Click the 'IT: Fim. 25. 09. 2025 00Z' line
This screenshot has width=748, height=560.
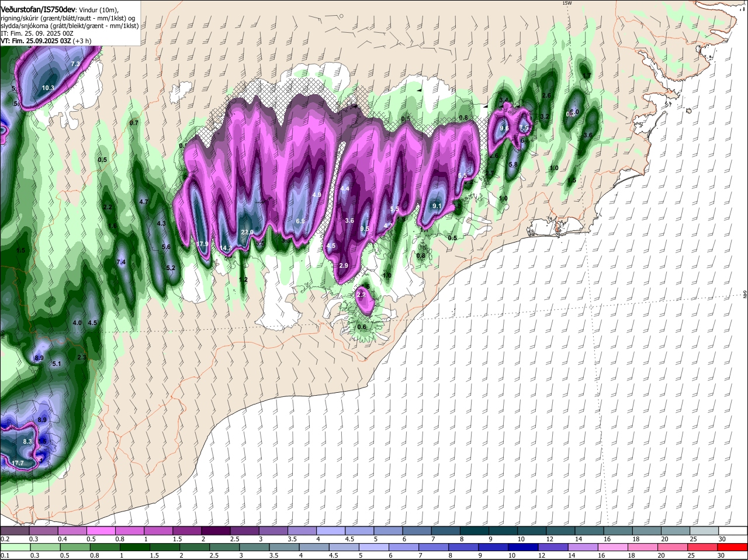click(x=37, y=33)
